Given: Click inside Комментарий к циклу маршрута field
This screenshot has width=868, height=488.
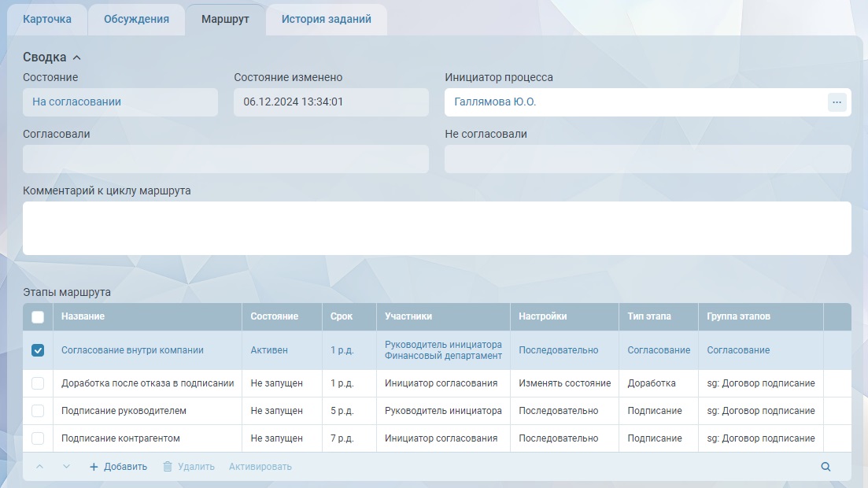Looking at the screenshot, I should click(437, 228).
